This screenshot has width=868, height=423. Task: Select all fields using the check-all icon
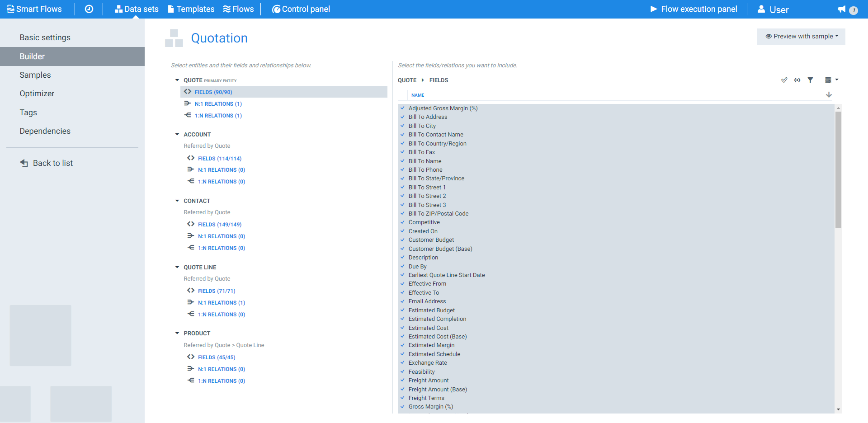pyautogui.click(x=784, y=80)
